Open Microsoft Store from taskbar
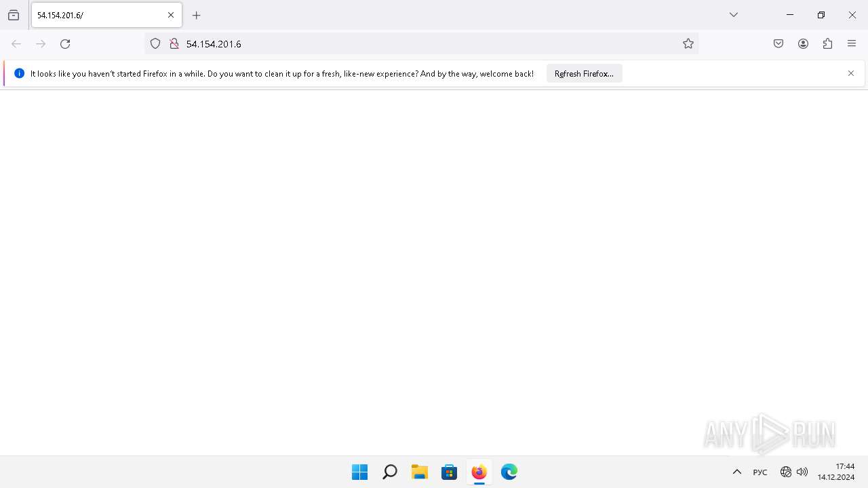This screenshot has width=868, height=488. pyautogui.click(x=449, y=472)
